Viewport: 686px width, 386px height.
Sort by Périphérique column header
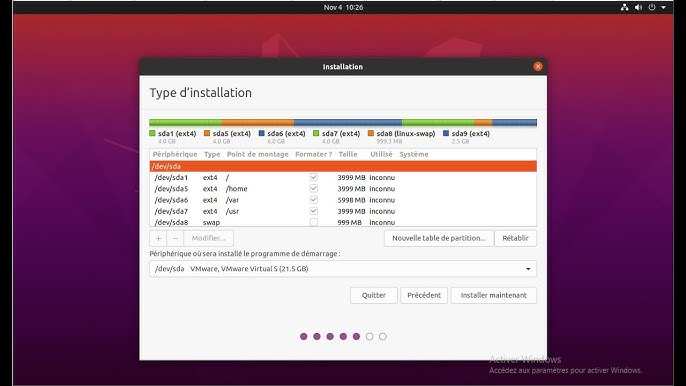[x=175, y=154]
